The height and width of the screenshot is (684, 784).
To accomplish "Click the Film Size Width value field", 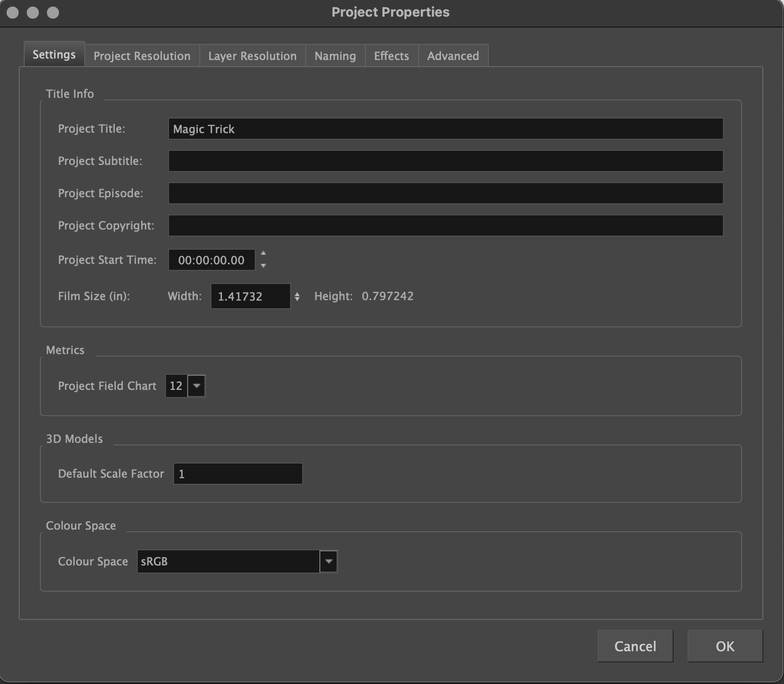I will (x=250, y=297).
